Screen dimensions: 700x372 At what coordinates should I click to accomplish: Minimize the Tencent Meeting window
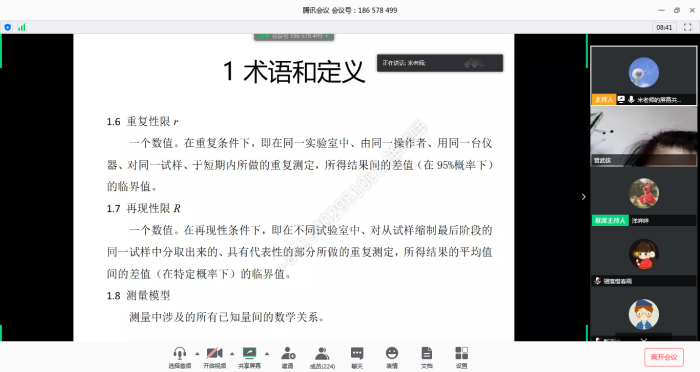661,10
